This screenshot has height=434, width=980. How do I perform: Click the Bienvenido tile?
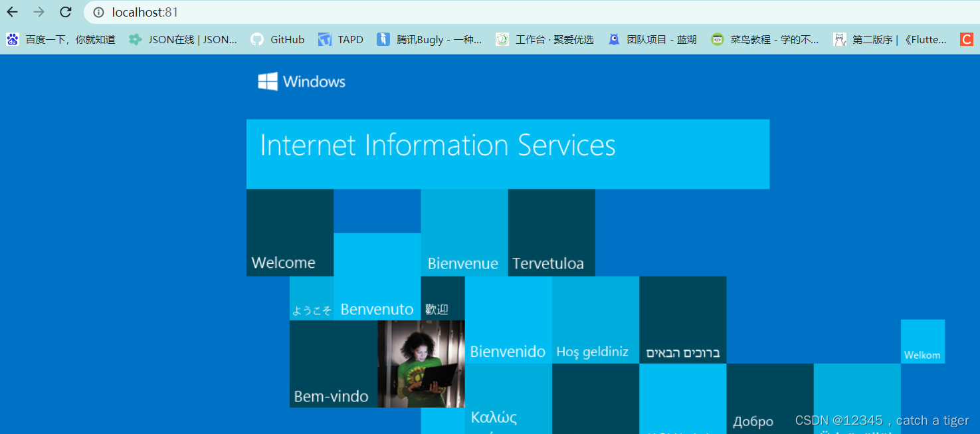[508, 320]
